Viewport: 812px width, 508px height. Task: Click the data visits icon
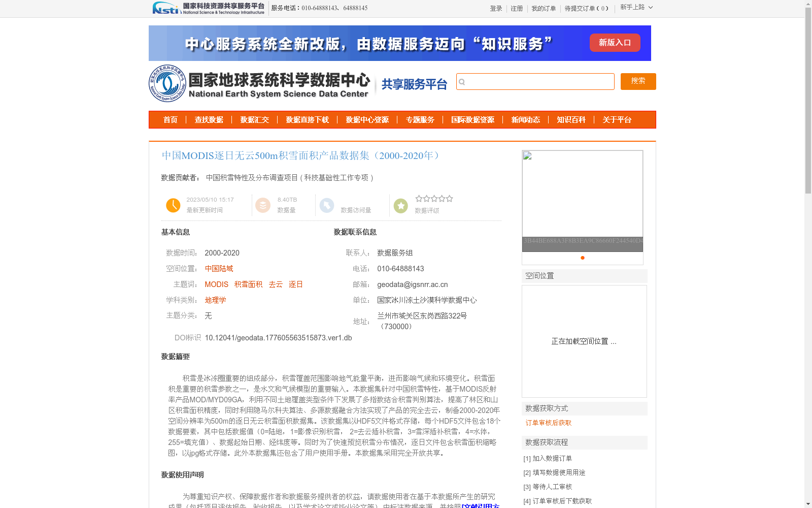pos(327,205)
